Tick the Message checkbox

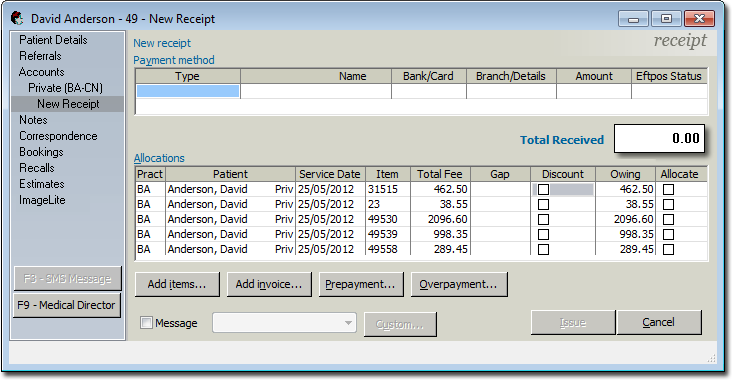point(146,323)
